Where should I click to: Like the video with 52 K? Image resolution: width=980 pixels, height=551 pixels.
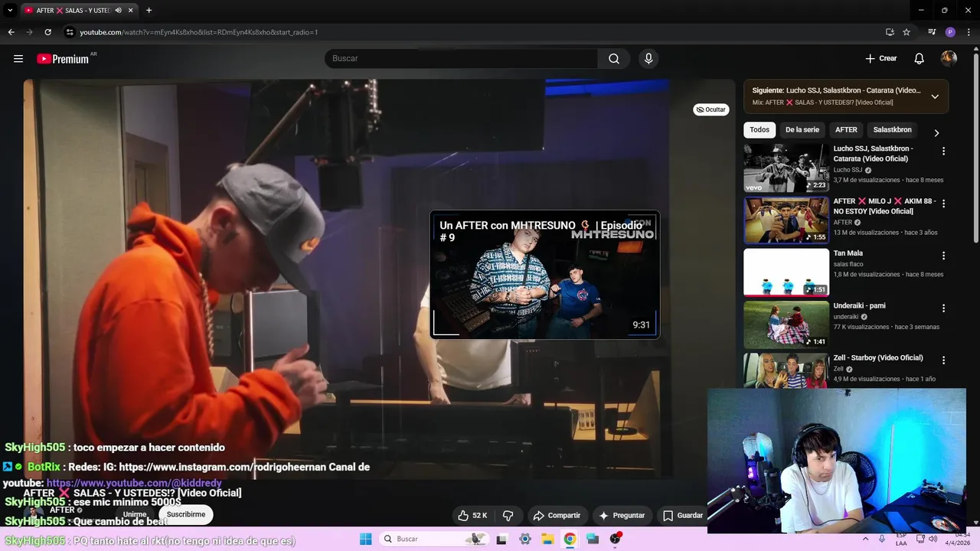(472, 516)
